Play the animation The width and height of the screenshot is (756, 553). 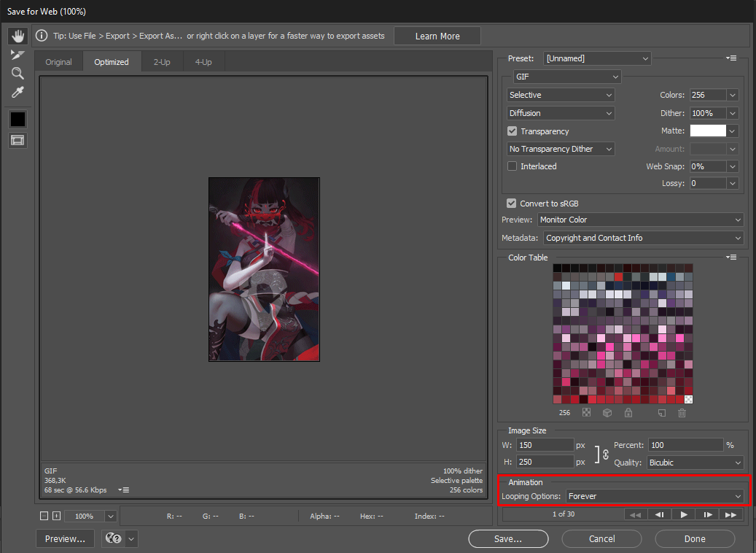[684, 515]
